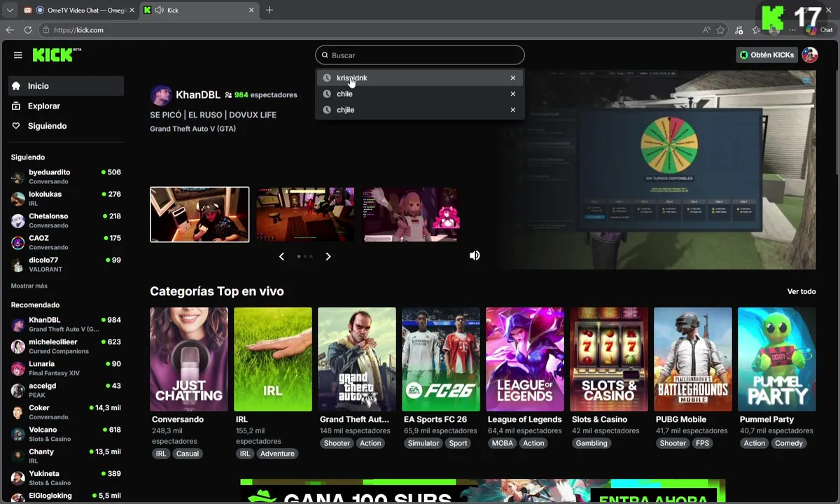The image size is (840, 504).
Task: Open the Explorar section
Action: pyautogui.click(x=66, y=106)
